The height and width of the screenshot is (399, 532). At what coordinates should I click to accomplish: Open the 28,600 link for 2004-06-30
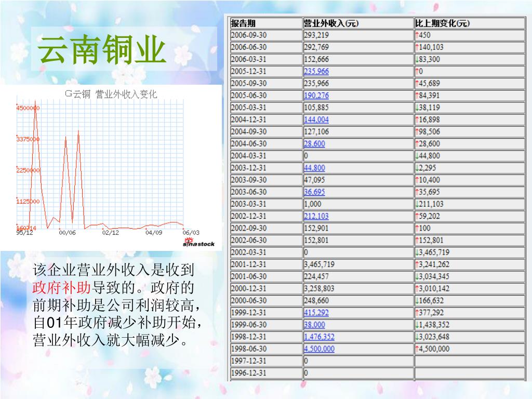point(314,143)
